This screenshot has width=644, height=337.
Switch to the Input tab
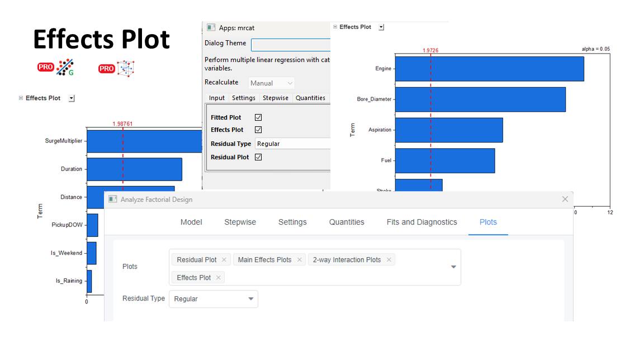tap(216, 98)
